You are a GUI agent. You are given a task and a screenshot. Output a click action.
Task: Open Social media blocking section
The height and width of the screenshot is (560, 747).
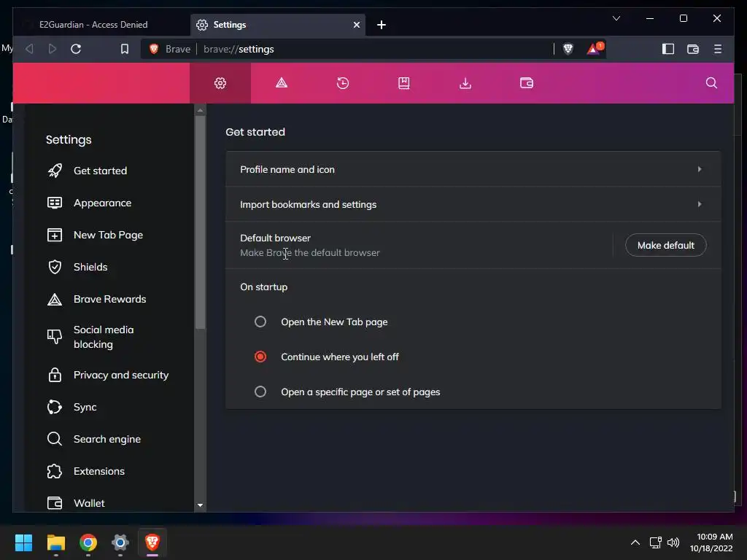[x=104, y=337]
